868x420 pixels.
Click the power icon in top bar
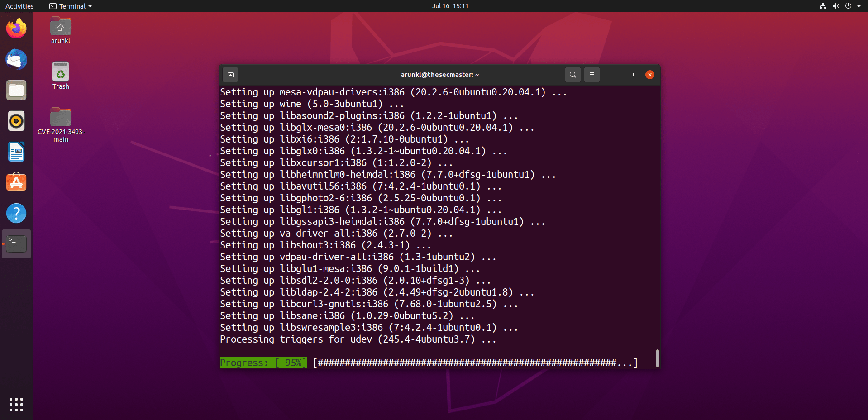(848, 6)
